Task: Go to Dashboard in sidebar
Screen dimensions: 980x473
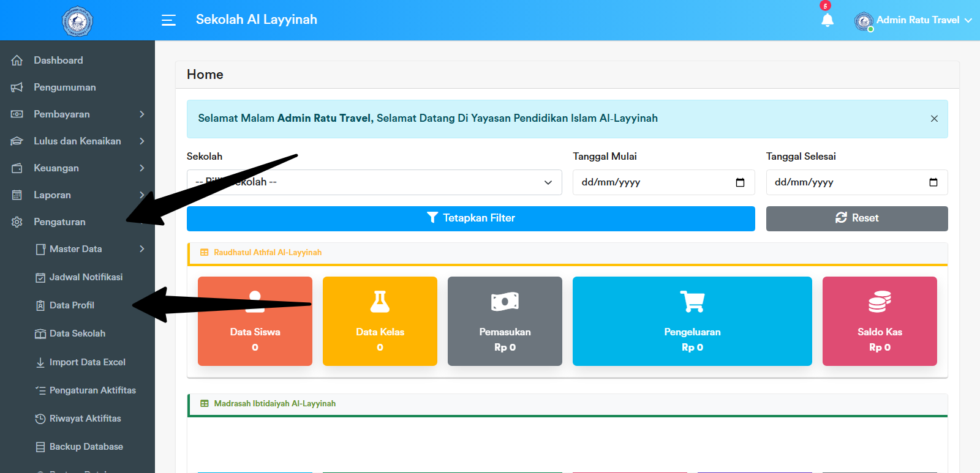Action: pyautogui.click(x=58, y=61)
